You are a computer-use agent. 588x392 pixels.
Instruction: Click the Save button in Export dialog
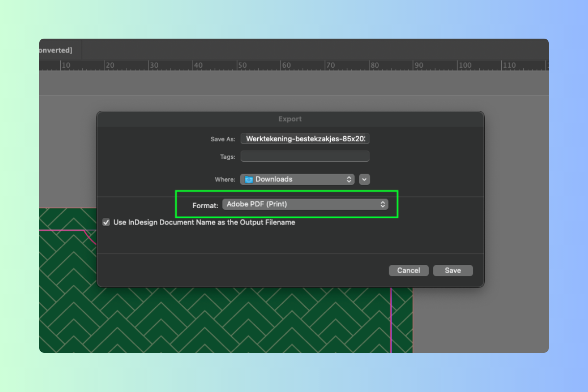[453, 270]
